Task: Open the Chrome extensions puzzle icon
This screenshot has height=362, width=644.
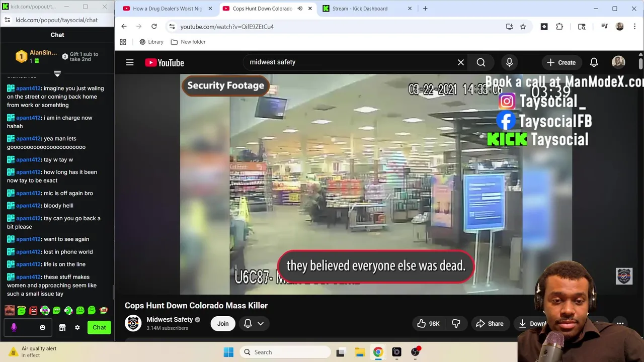Action: pyautogui.click(x=559, y=26)
